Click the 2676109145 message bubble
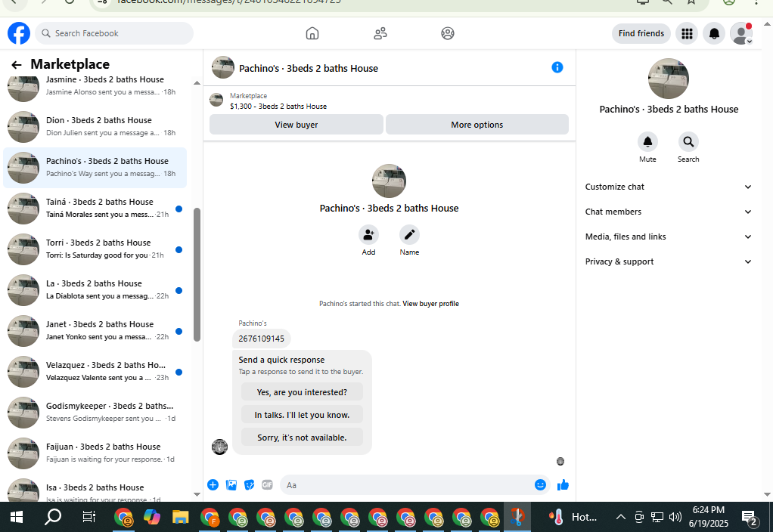This screenshot has width=773, height=532. (x=261, y=339)
